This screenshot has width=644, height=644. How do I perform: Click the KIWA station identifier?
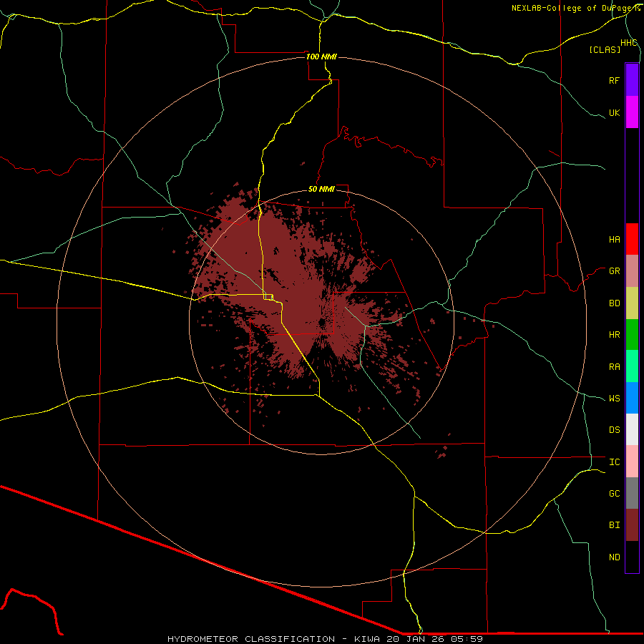[x=367, y=639]
